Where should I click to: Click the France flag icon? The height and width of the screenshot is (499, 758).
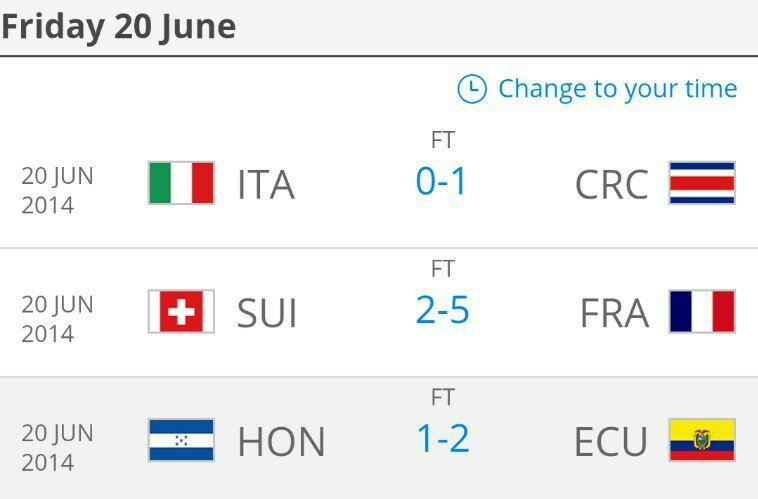[x=702, y=311]
